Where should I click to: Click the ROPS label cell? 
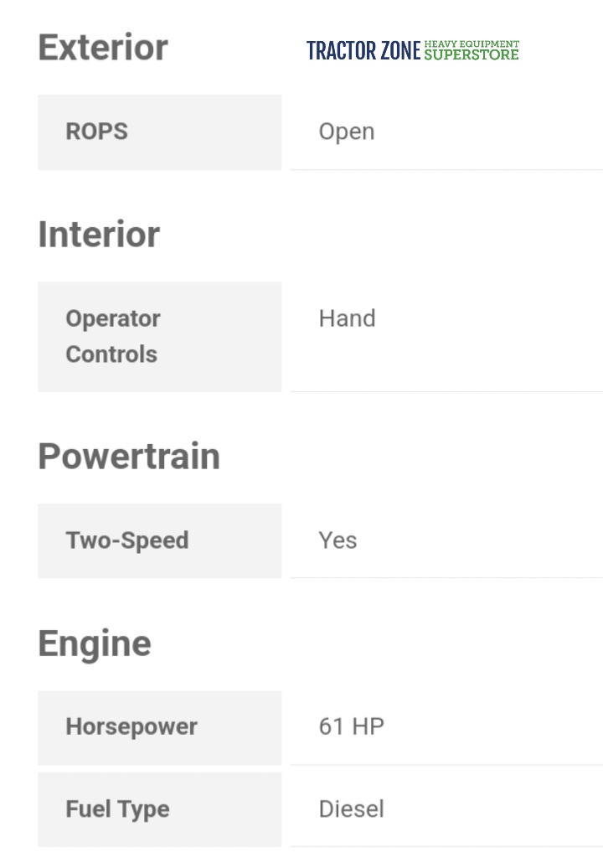point(159,132)
